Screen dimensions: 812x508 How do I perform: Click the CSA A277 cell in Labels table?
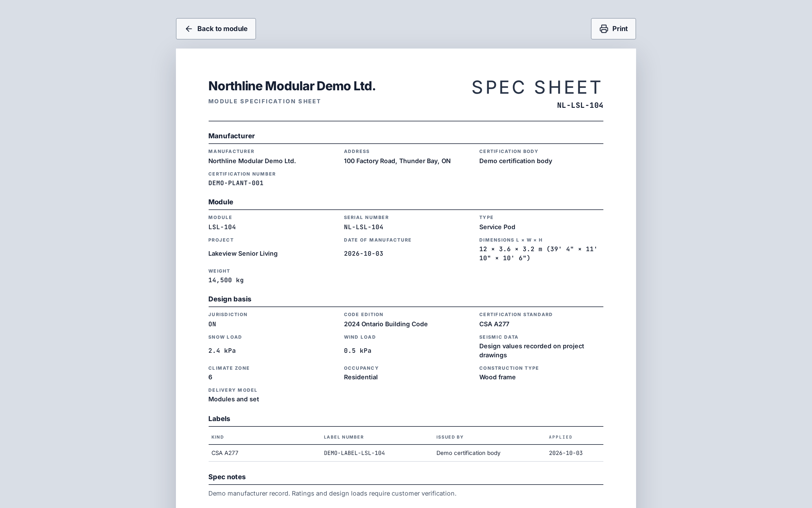[x=225, y=453]
